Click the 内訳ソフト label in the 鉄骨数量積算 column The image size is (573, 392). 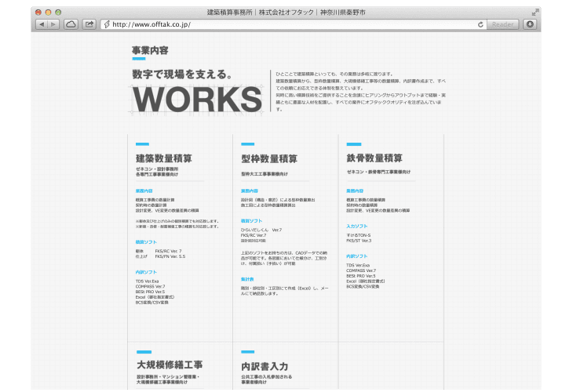pyautogui.click(x=356, y=256)
